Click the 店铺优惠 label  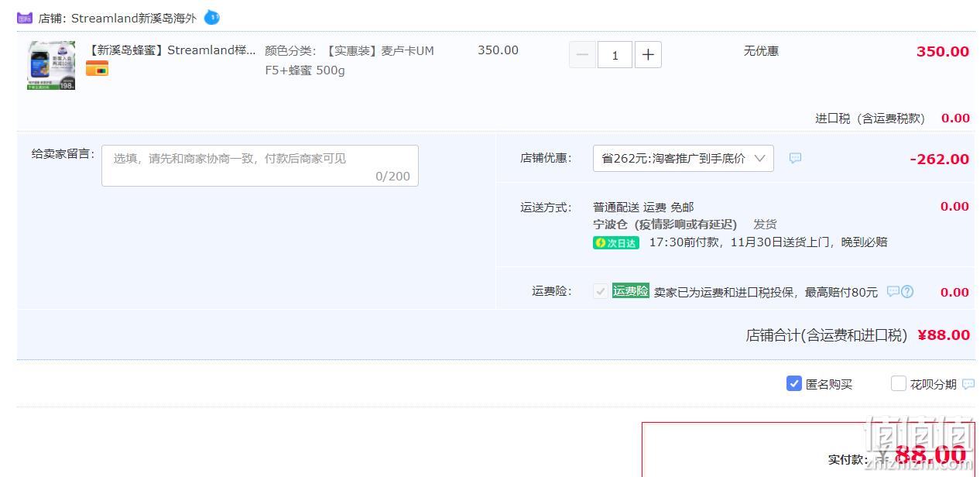(x=546, y=158)
